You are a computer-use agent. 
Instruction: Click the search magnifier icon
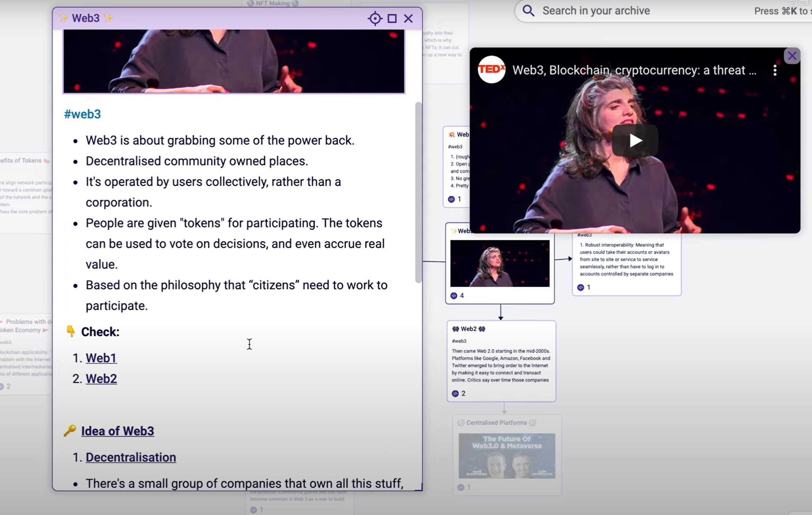pos(529,11)
